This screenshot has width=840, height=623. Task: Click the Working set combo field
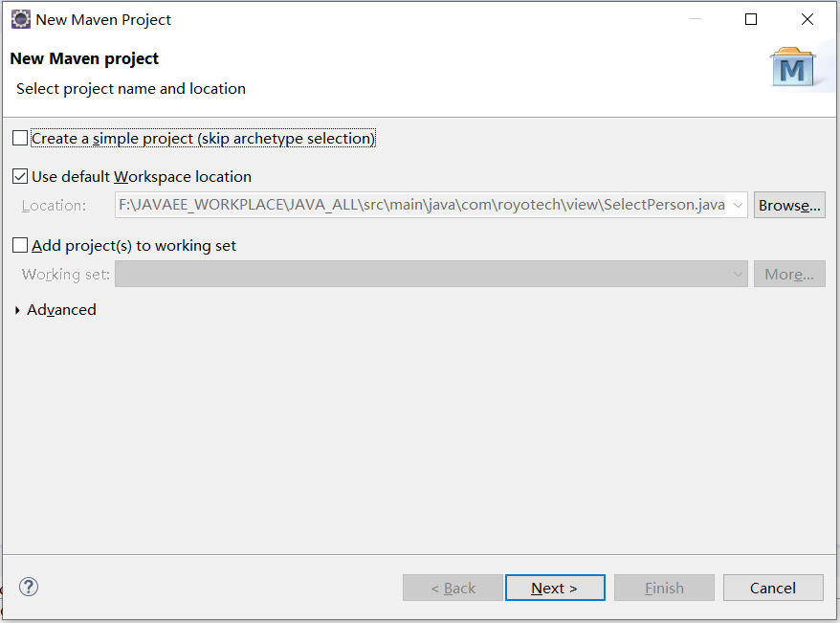pyautogui.click(x=431, y=275)
